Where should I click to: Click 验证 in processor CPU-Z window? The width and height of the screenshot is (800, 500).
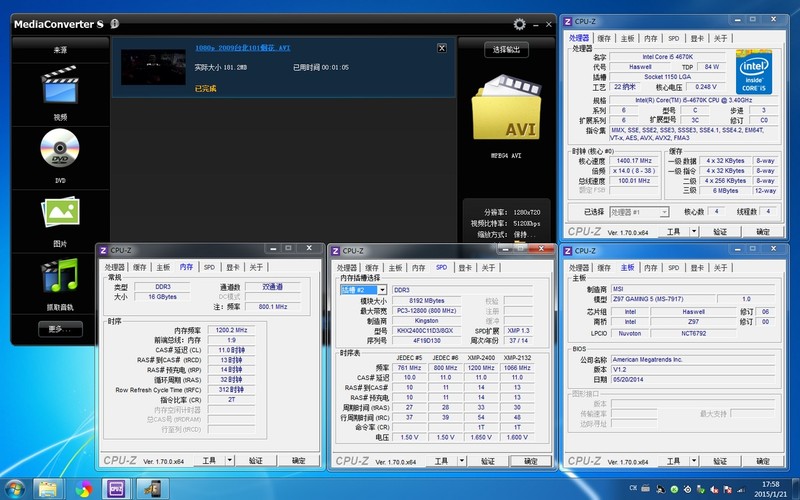pyautogui.click(x=720, y=232)
